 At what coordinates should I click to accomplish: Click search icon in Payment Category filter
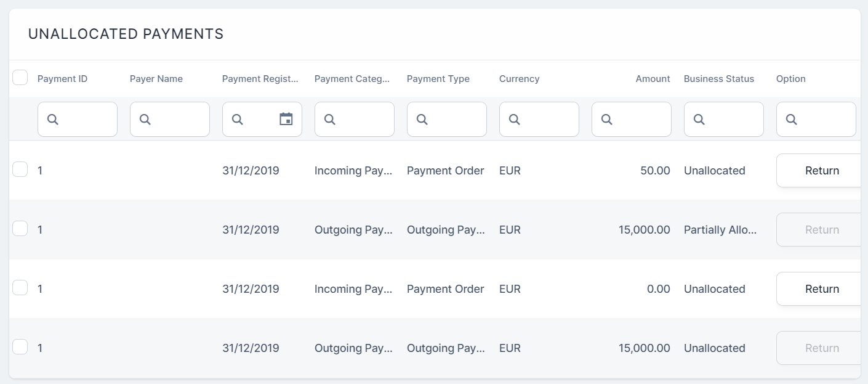click(330, 120)
